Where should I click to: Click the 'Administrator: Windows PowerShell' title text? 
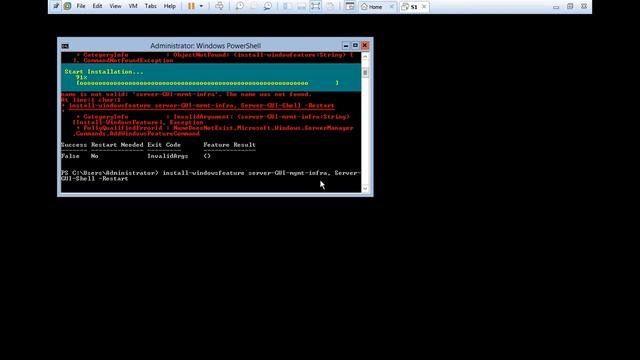(205, 46)
